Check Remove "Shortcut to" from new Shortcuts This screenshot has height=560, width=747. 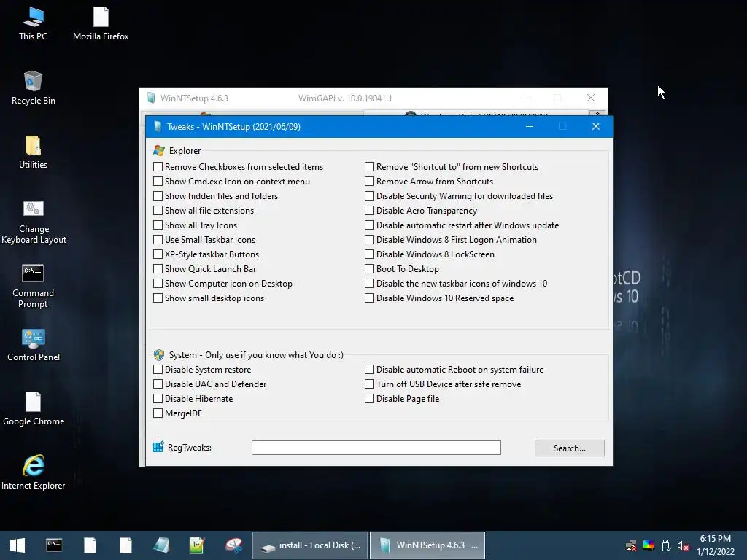(x=369, y=167)
